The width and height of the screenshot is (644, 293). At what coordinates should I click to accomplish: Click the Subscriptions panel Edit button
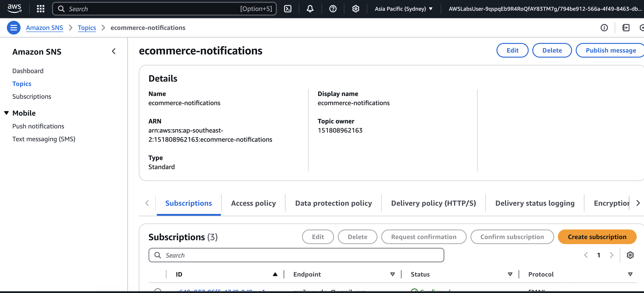pos(318,237)
